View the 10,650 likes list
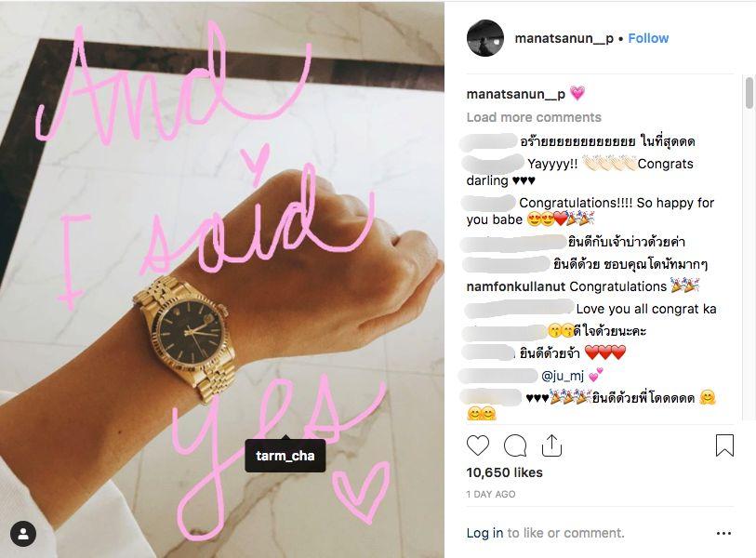The height and width of the screenshot is (558, 756). (504, 472)
